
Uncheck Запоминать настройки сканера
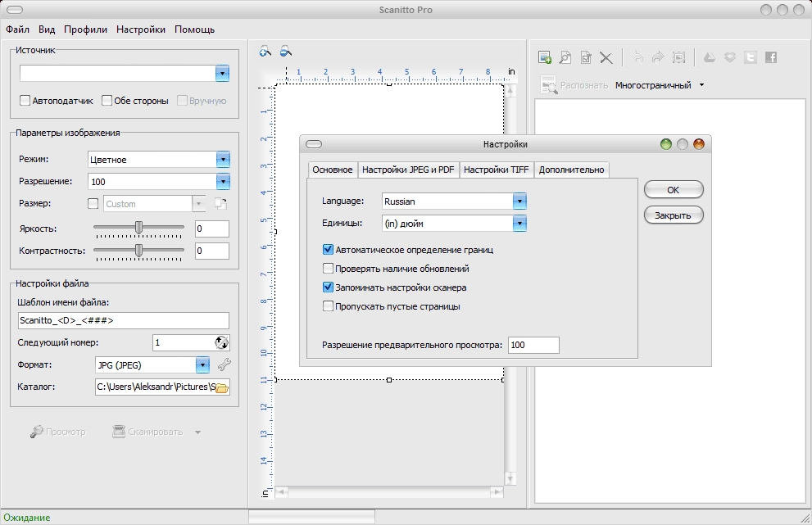328,287
